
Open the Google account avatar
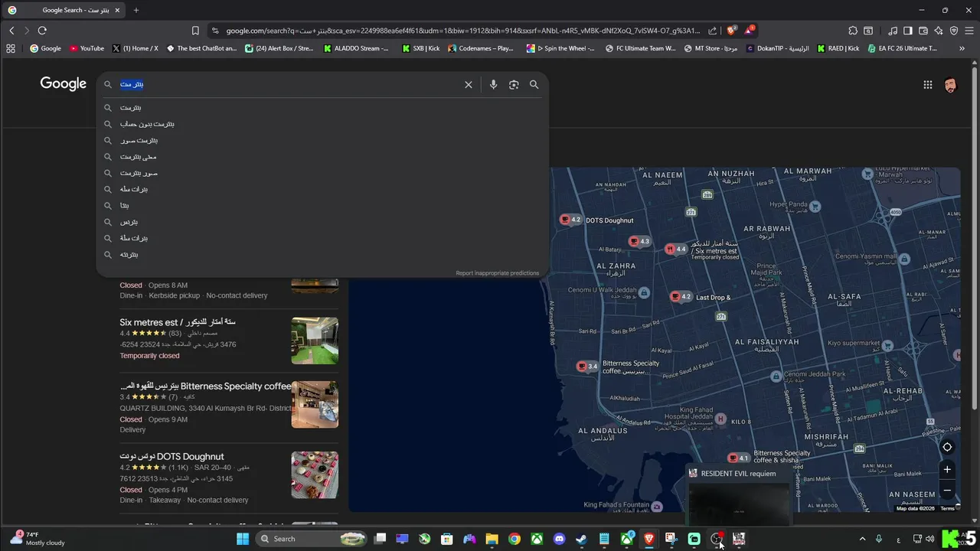click(x=950, y=85)
